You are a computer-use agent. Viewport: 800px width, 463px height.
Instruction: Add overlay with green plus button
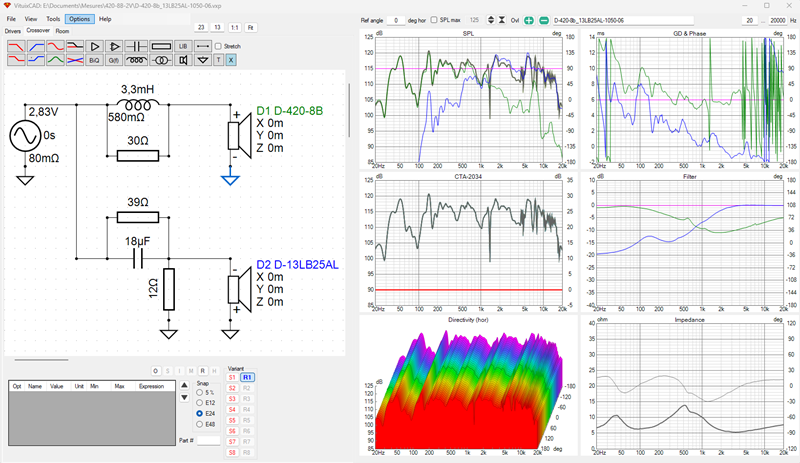click(529, 20)
